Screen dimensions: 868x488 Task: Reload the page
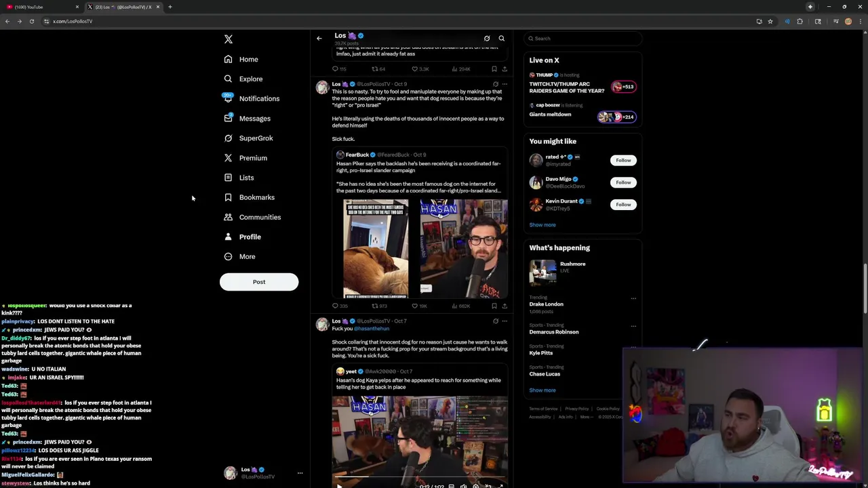coord(31,21)
